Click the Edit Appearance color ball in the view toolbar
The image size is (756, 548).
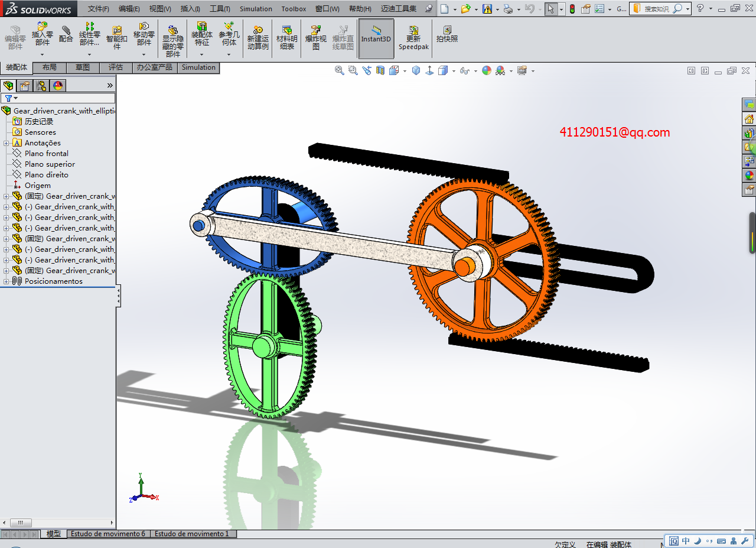487,70
